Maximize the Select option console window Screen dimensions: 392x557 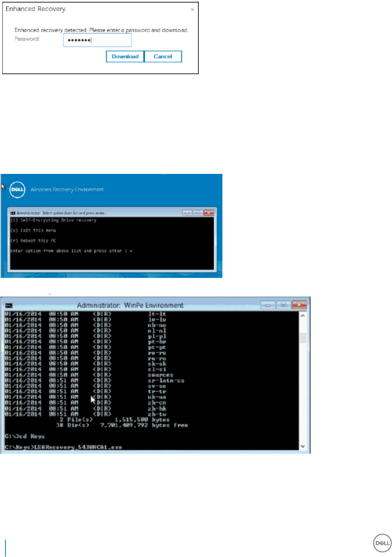coord(198,213)
